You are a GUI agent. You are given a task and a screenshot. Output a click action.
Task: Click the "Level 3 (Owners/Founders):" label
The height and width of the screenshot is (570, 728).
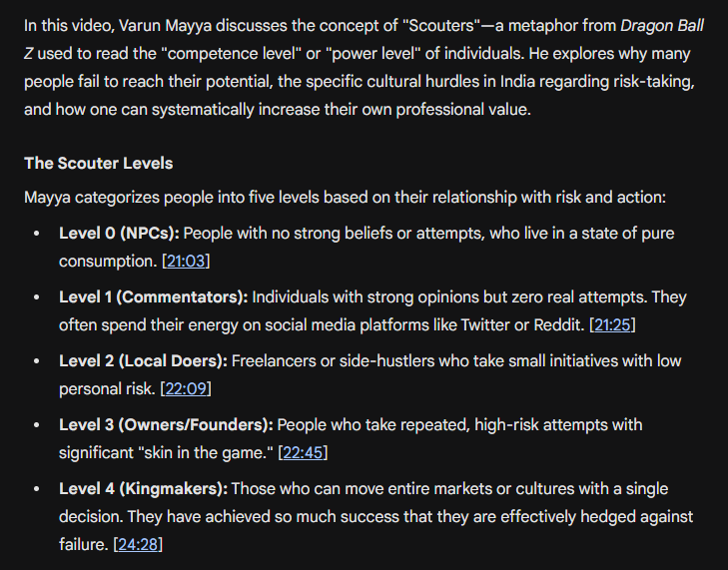point(166,425)
